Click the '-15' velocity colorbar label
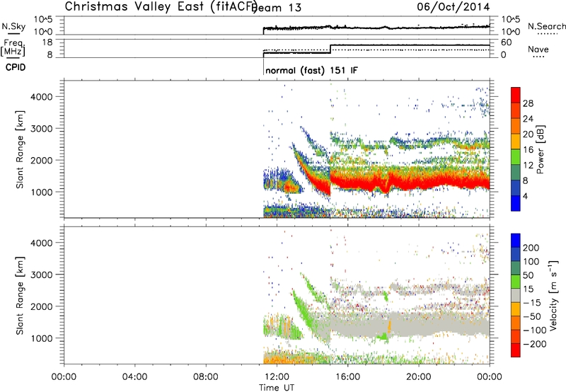Image resolution: width=566 pixels, height=392 pixels. tap(532, 303)
